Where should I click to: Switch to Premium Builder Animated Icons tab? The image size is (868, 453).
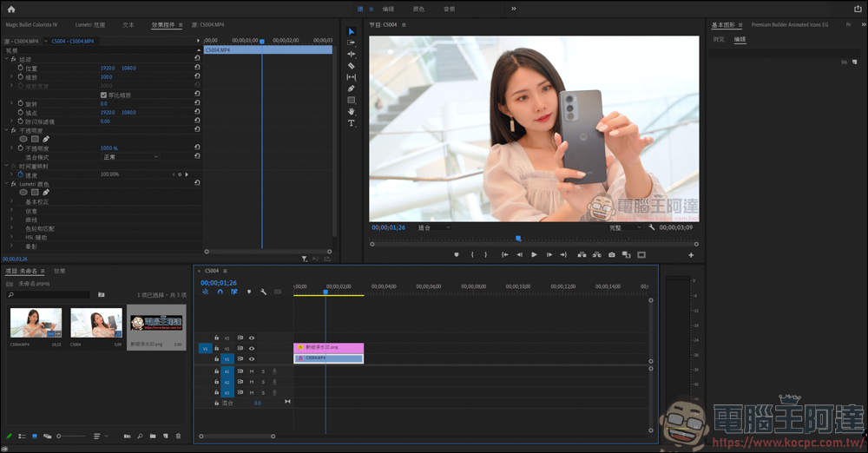[789, 25]
